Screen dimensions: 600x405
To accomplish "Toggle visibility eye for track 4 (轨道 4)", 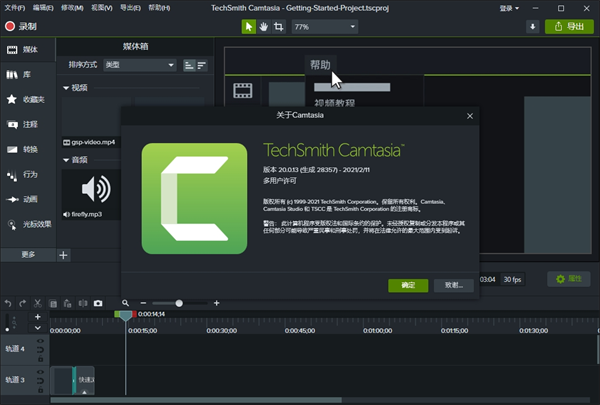I will pos(41,342).
